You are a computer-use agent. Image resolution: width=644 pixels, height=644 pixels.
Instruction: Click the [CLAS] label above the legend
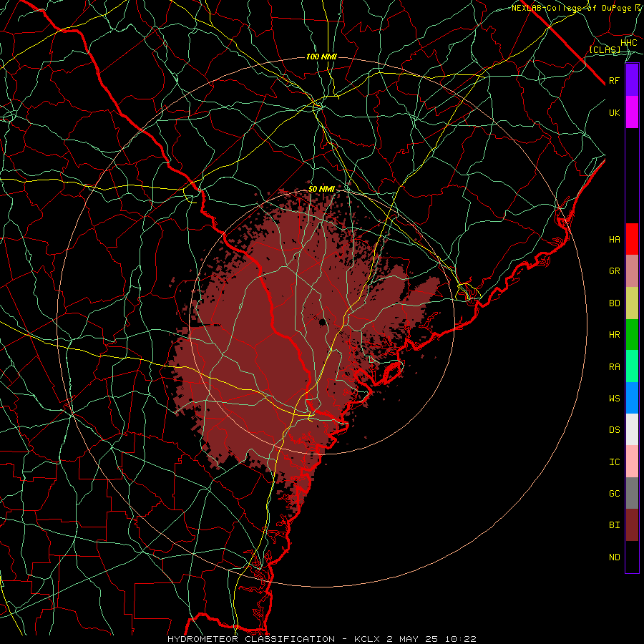[605, 50]
